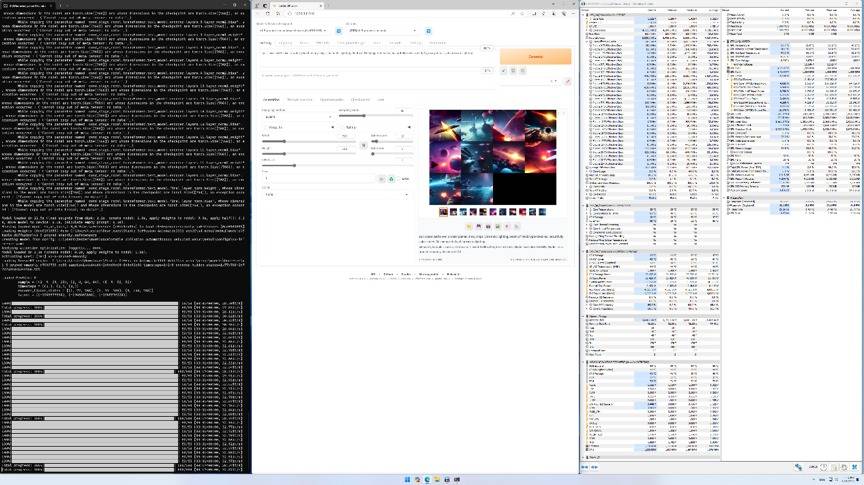
Task: Open the Lora sub-tab
Action: [381, 99]
